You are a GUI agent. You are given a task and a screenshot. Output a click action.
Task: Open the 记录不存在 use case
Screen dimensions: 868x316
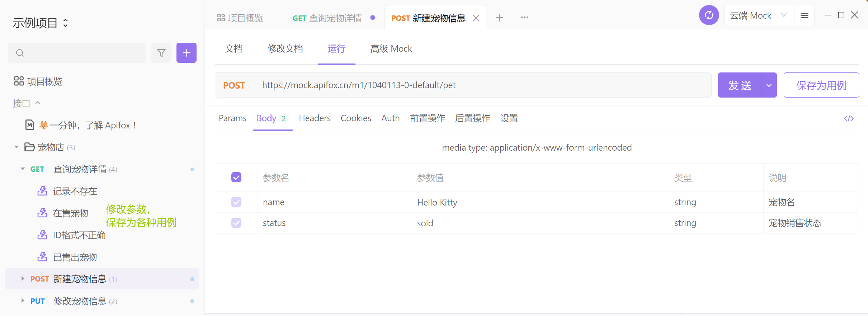click(75, 191)
